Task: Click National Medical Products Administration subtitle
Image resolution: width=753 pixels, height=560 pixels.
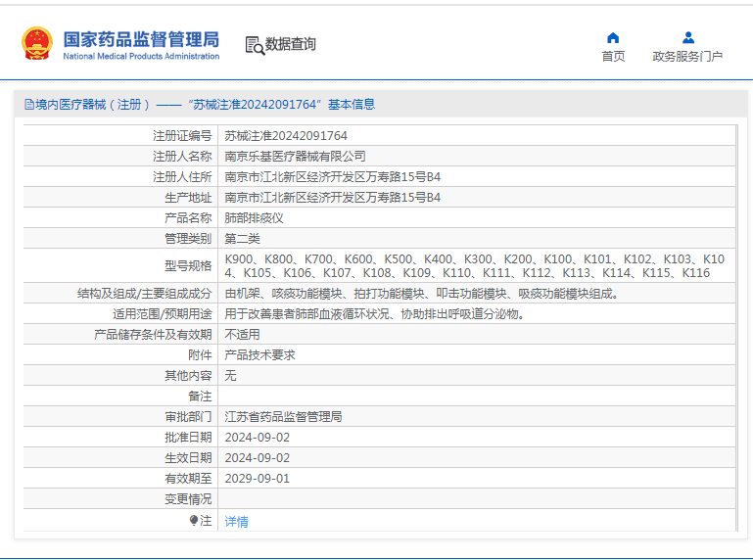Action: (x=141, y=56)
